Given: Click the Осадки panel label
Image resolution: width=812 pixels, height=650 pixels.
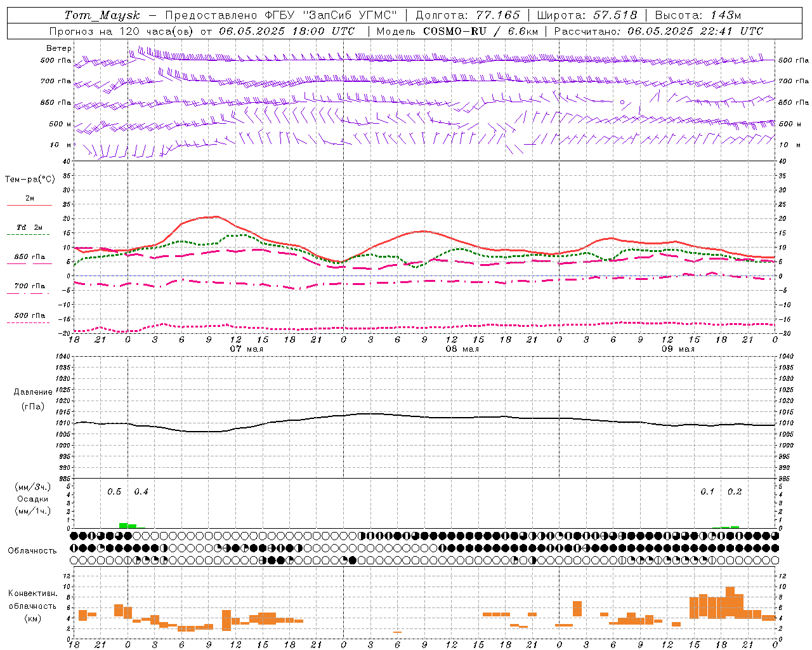Looking at the screenshot, I should (x=33, y=499).
